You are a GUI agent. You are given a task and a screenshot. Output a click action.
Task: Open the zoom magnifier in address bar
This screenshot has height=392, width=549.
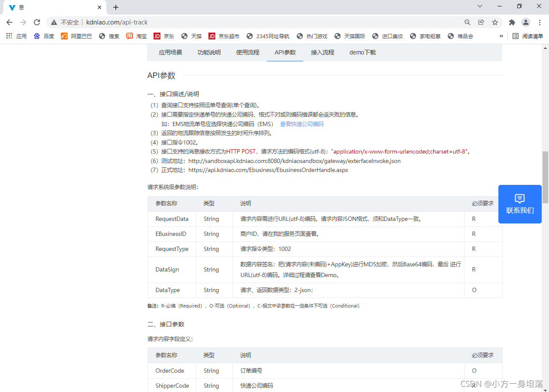pyautogui.click(x=468, y=22)
